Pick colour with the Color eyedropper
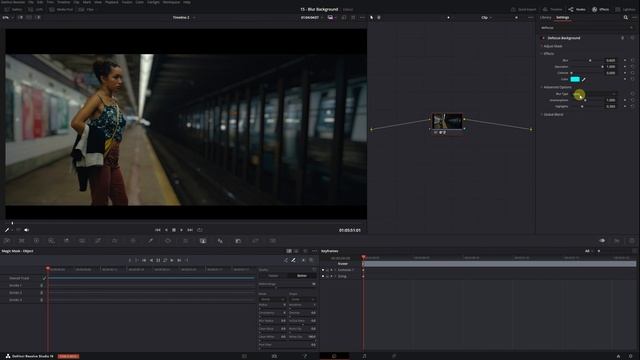640x360 pixels. (x=584, y=79)
